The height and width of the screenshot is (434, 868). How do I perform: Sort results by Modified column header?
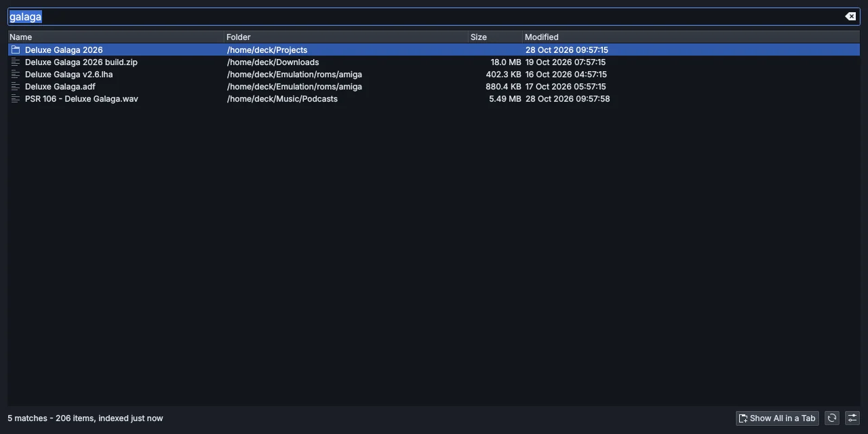691,37
